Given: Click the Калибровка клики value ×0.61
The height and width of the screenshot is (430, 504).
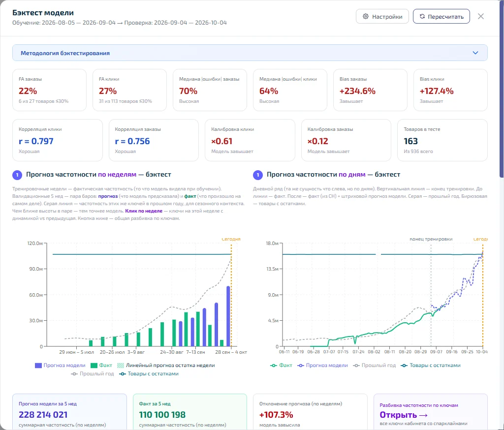Looking at the screenshot, I should click(x=222, y=141).
